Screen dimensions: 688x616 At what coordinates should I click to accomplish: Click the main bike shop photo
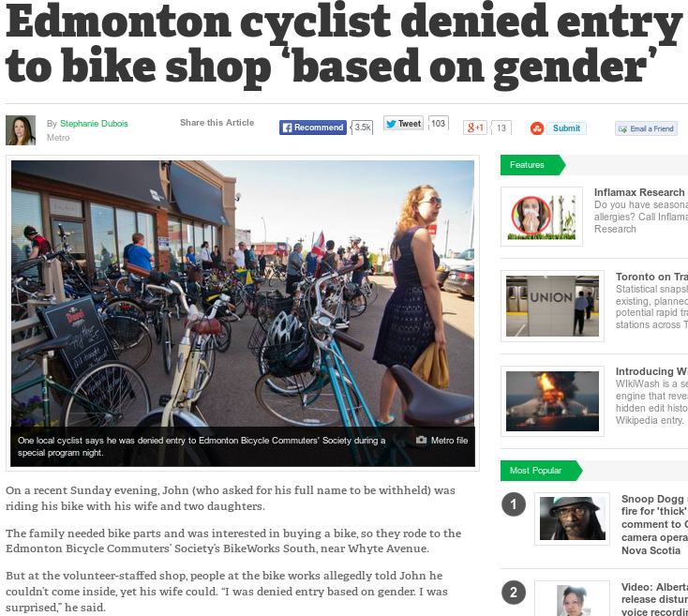coord(243,293)
